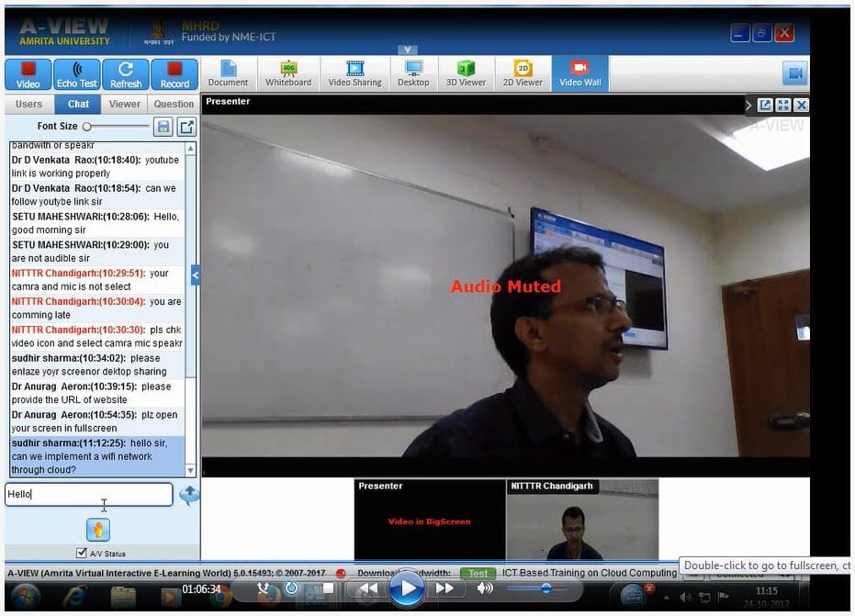Toggle the Video button on or off
Screen dimensions: 855x616
pyautogui.click(x=28, y=74)
